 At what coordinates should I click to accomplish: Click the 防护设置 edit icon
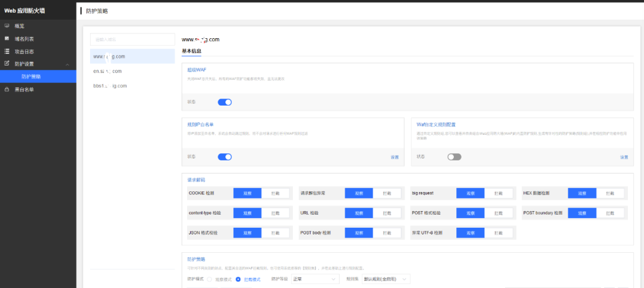click(7, 64)
